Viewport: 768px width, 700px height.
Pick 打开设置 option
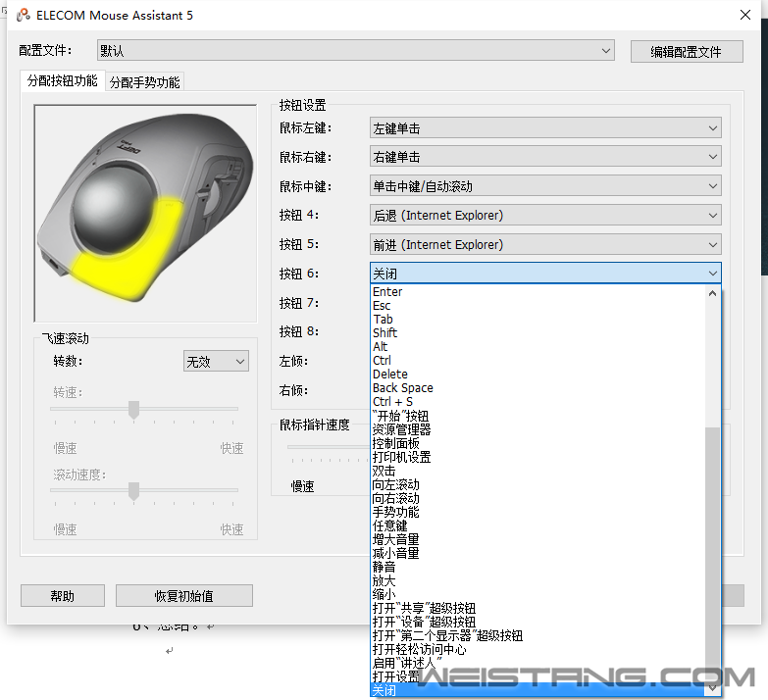pos(538,676)
